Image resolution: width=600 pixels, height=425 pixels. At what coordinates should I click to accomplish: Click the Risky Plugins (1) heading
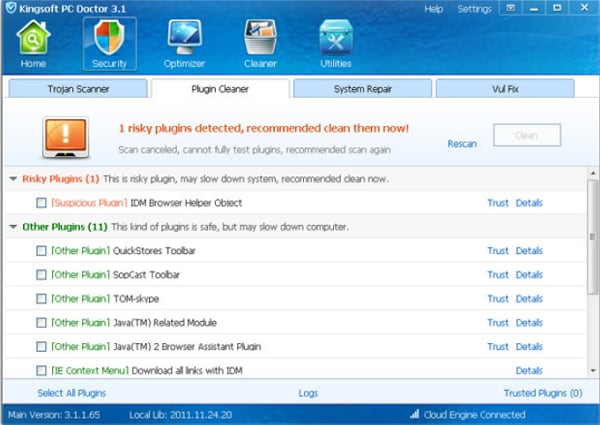[61, 179]
